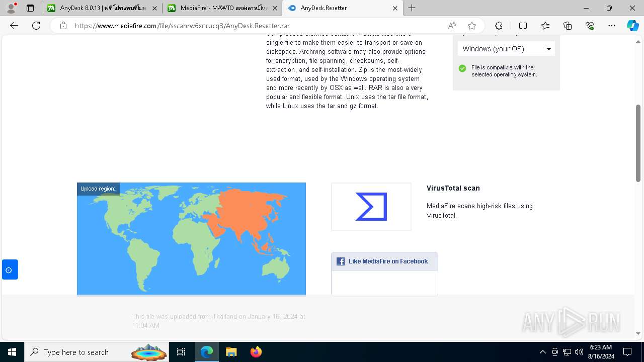Click the Facebook logo icon
Viewport: 644px width, 362px height.
click(x=341, y=261)
